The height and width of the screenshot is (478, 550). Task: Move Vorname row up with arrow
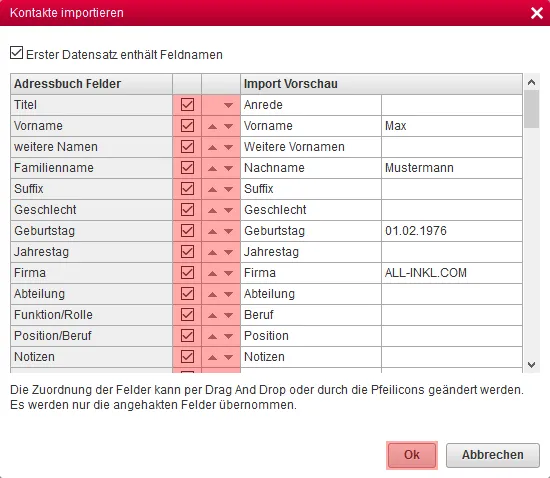(212, 126)
